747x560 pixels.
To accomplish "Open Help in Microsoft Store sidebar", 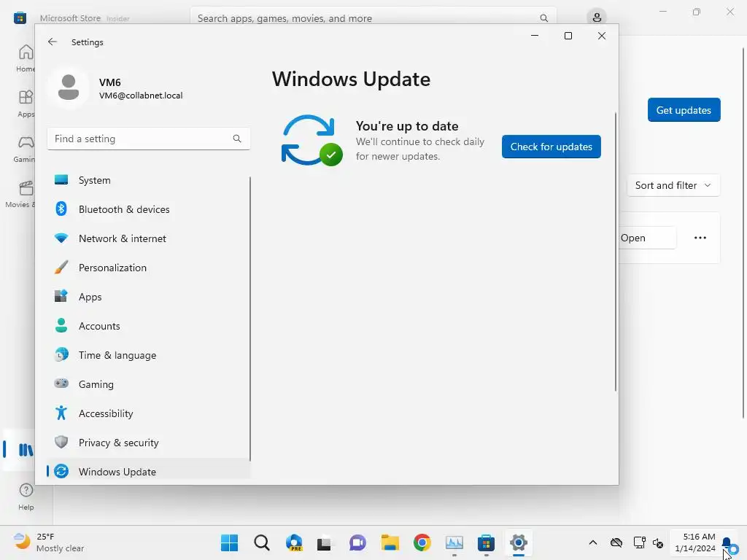I will [26, 497].
